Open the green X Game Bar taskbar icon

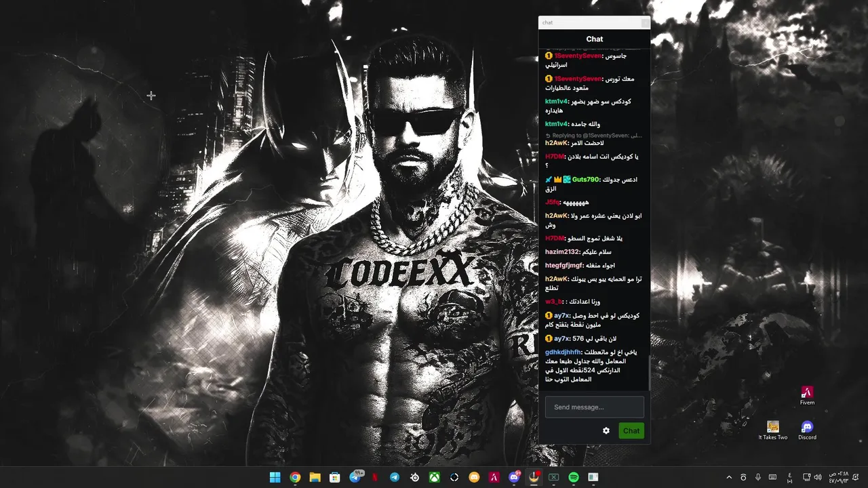pyautogui.click(x=553, y=477)
